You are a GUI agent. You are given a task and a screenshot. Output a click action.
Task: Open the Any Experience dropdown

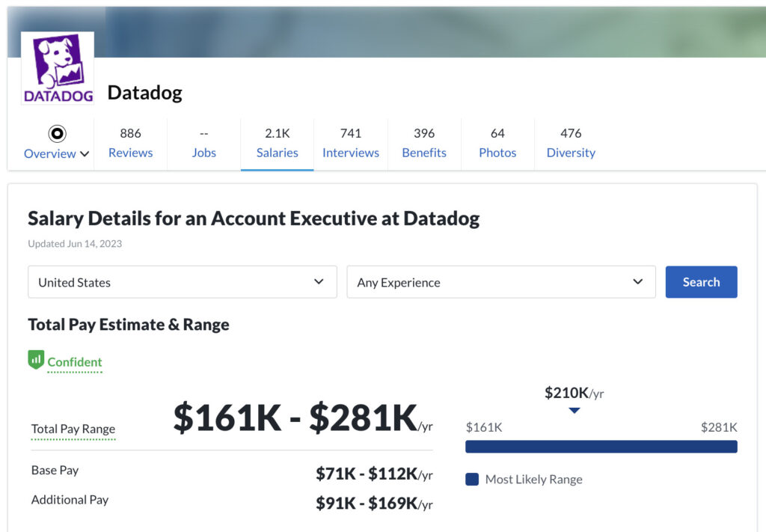(x=501, y=282)
